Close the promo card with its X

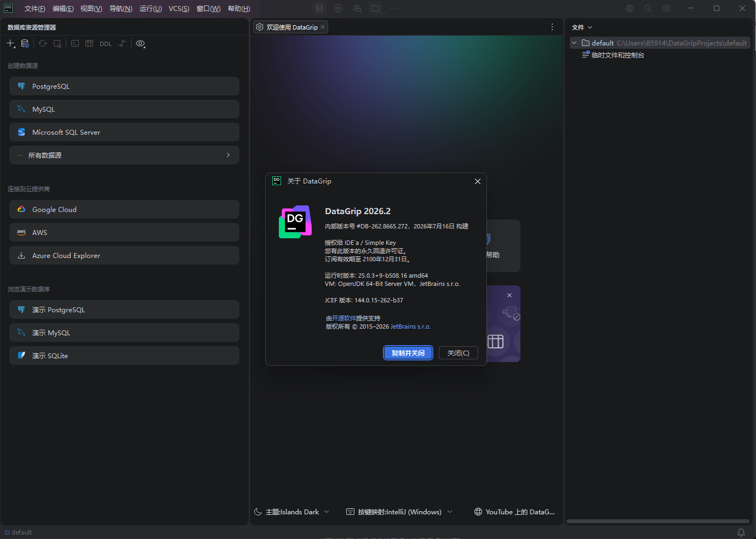pos(509,295)
